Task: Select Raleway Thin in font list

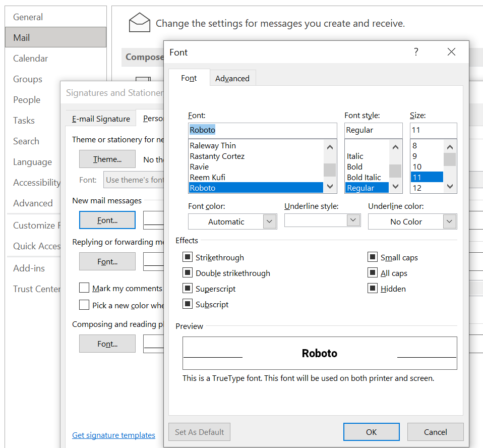Action: [x=256, y=145]
